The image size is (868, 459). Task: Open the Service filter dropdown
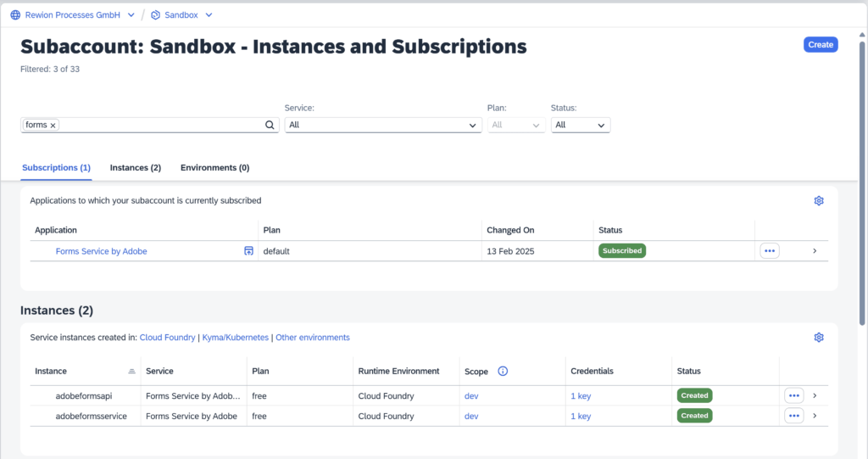coord(383,126)
